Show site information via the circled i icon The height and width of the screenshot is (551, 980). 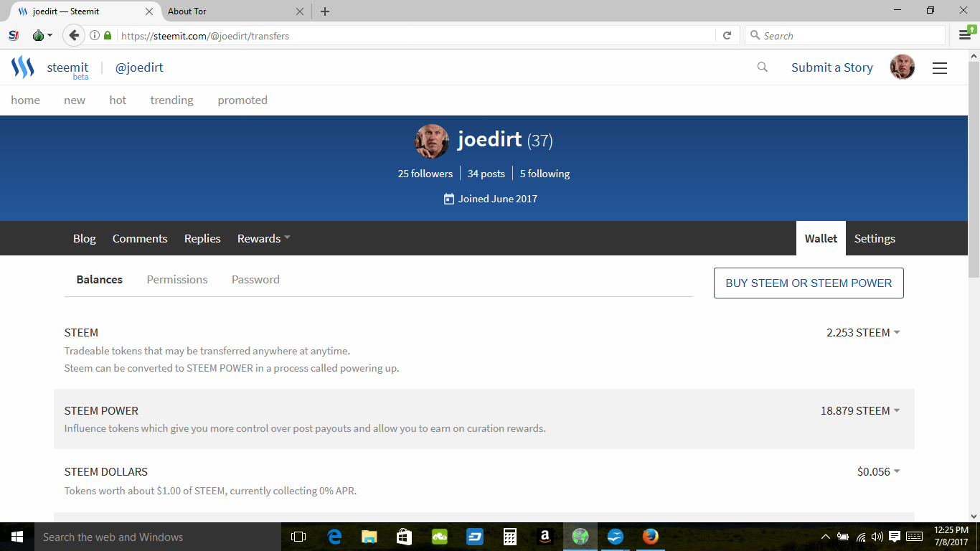(x=94, y=35)
